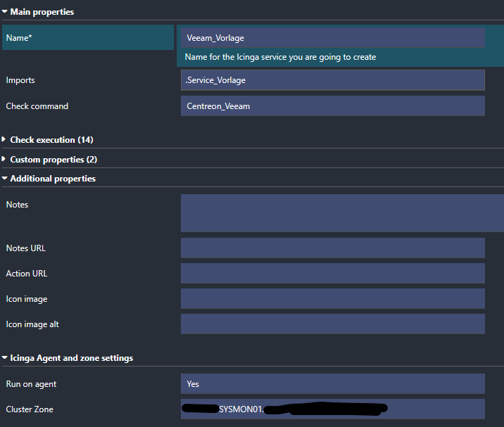Viewport: 504px width, 427px height.
Task: Click the Icon image alt input box
Action: [332, 324]
